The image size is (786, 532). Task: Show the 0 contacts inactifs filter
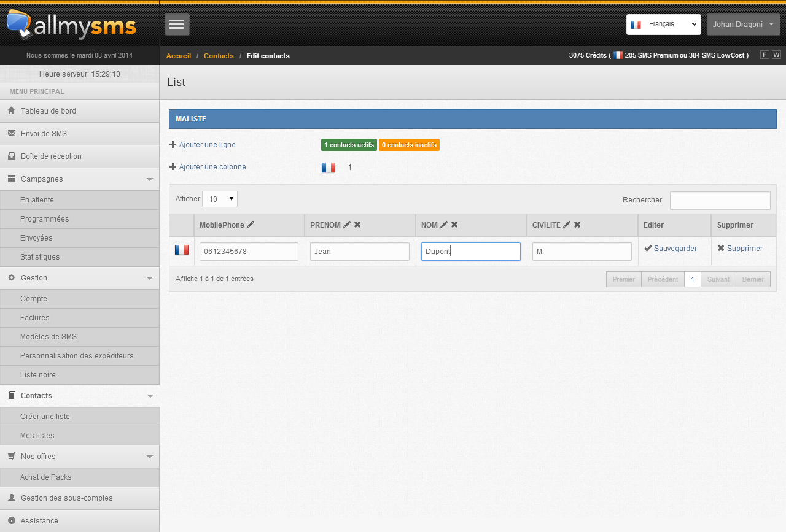[x=409, y=145]
